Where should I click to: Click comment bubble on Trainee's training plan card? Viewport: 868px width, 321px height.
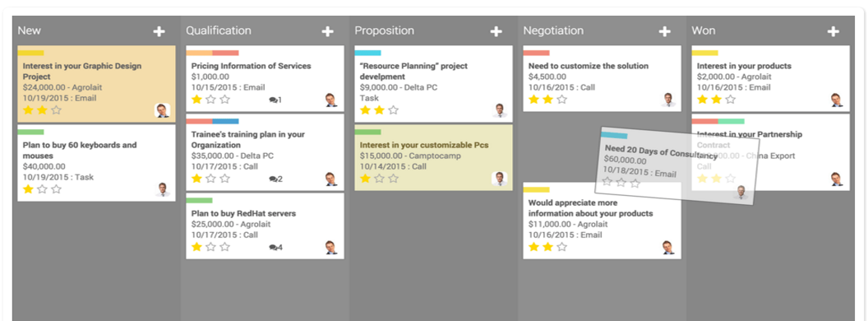[x=275, y=179]
